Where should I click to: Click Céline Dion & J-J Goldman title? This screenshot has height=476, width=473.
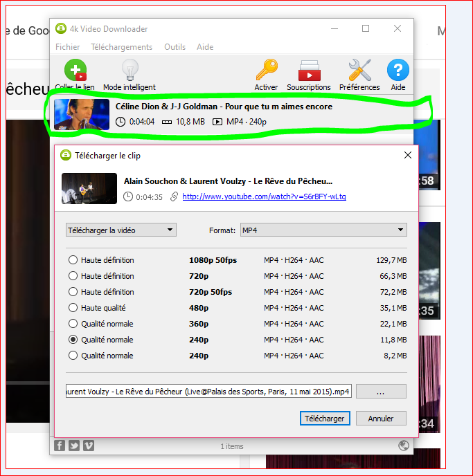224,107
